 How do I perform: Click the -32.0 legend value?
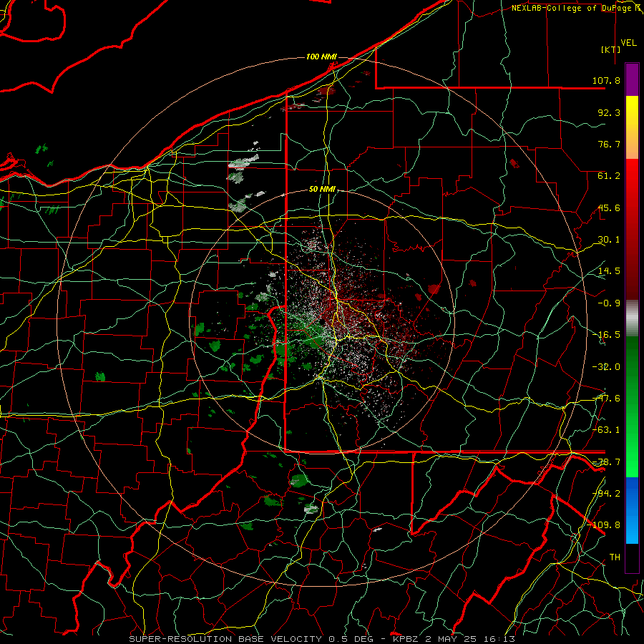606,367
